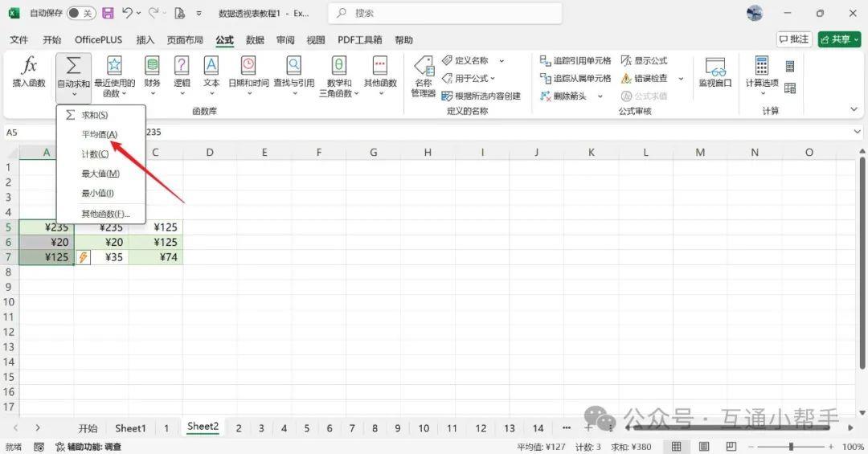Select 平均值(A) from the AutoSum menu
Screen dimensions: 868x454
(100, 134)
